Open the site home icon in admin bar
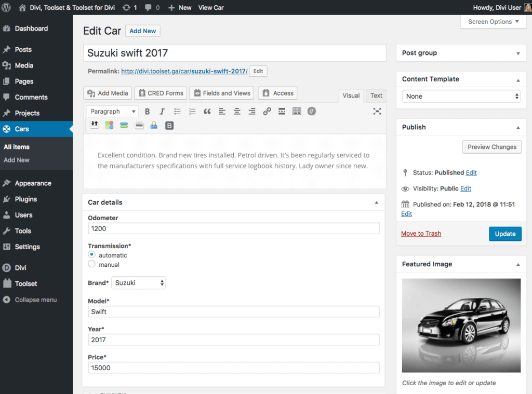Screen dimensions: 532x394 click(x=22, y=7)
